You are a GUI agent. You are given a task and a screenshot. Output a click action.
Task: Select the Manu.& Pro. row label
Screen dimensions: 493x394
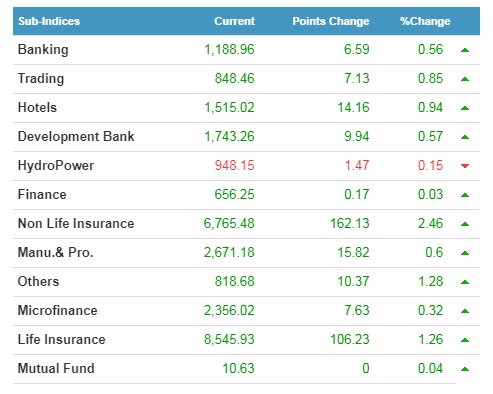[x=55, y=252]
